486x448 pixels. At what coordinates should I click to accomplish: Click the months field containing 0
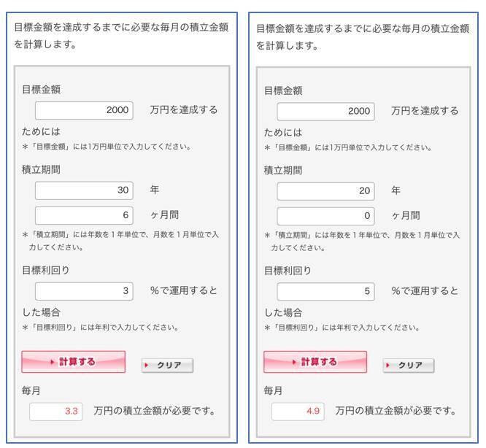(325, 216)
